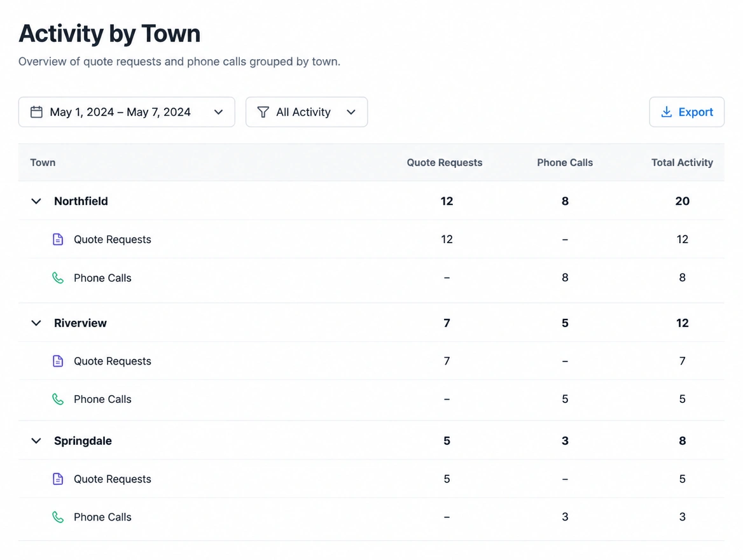Click Riverview total activity value 12
Screen dimensions: 743x560
pos(683,323)
